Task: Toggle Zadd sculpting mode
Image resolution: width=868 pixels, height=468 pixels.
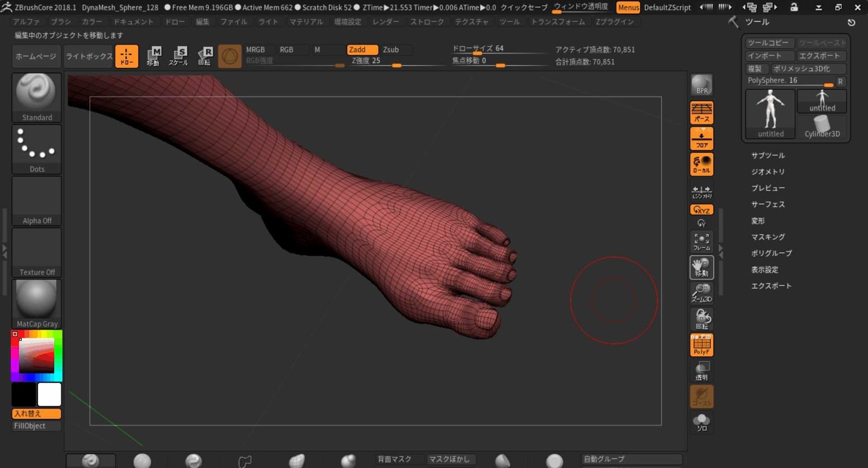Action: tap(362, 49)
